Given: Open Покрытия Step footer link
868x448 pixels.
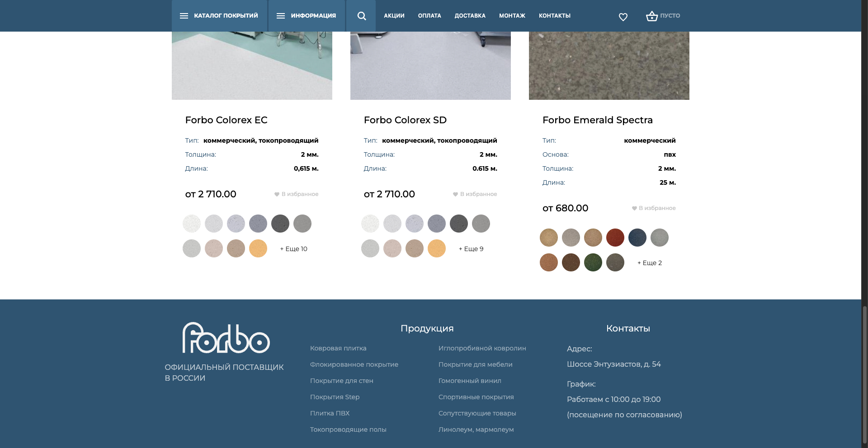Looking at the screenshot, I should pos(335,397).
